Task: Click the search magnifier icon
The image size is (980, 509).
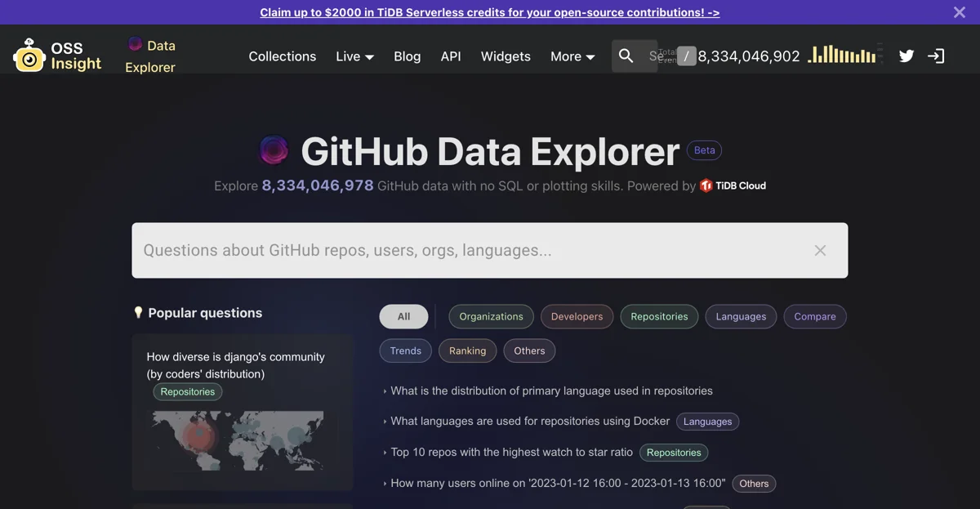Action: (x=626, y=56)
